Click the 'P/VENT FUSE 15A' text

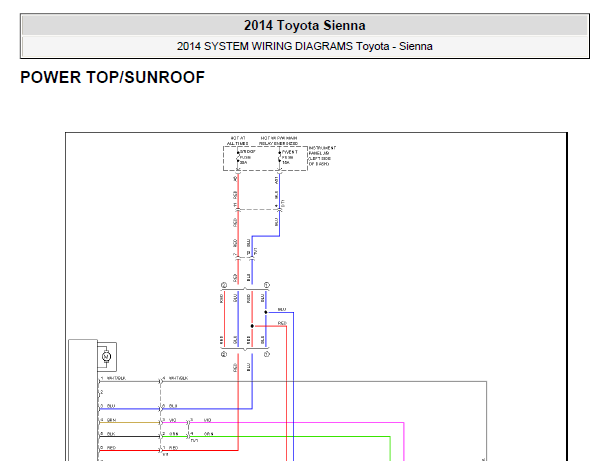tap(289, 157)
